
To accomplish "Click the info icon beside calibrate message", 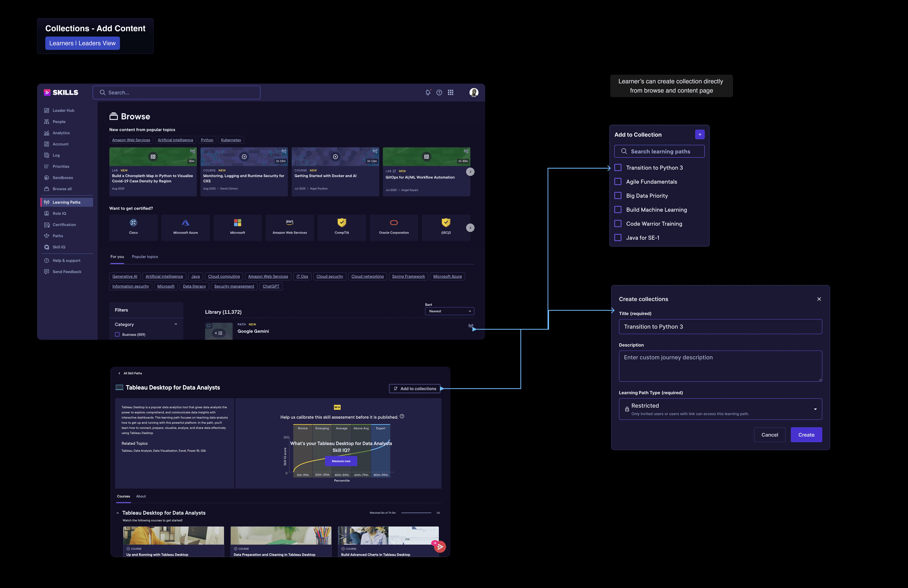I will (402, 416).
